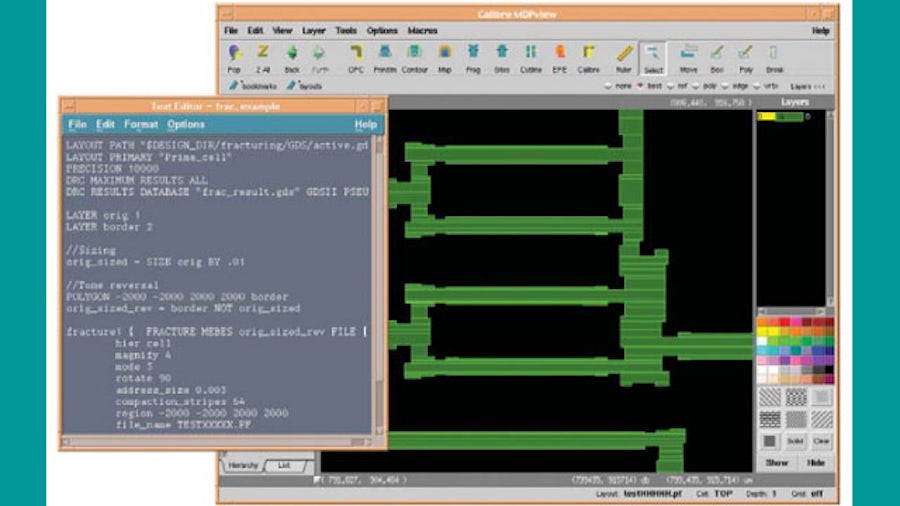Select the 'vrtx' snap radio button
The height and width of the screenshot is (506, 900).
pyautogui.click(x=757, y=86)
